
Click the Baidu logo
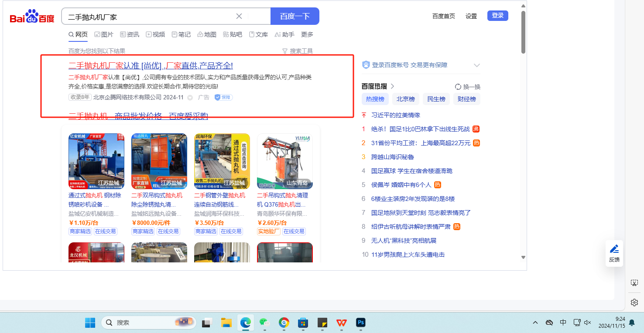coord(32,17)
